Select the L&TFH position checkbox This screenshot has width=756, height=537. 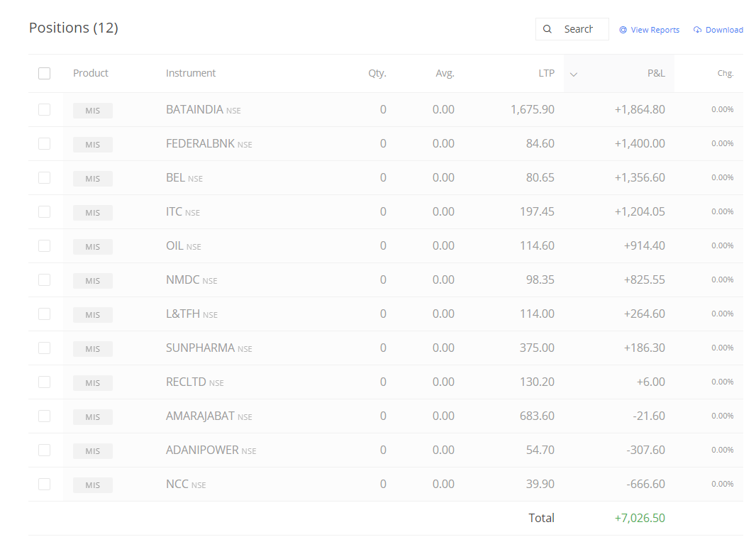pos(45,314)
